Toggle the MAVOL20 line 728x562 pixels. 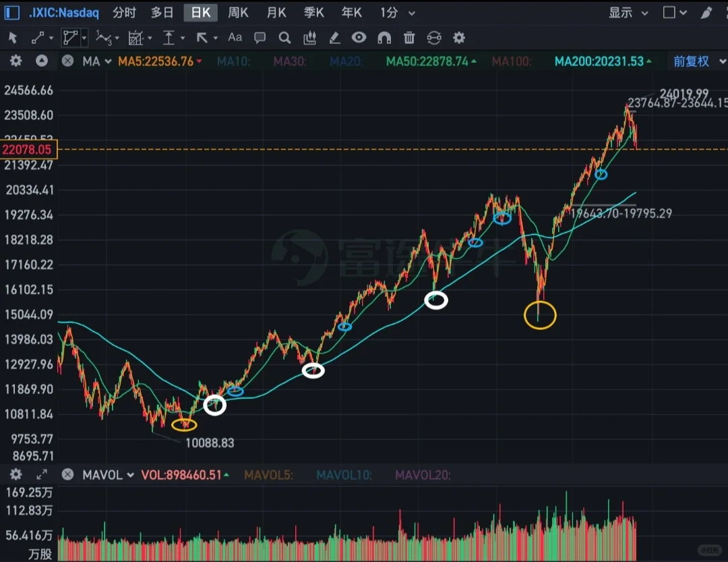pos(423,475)
